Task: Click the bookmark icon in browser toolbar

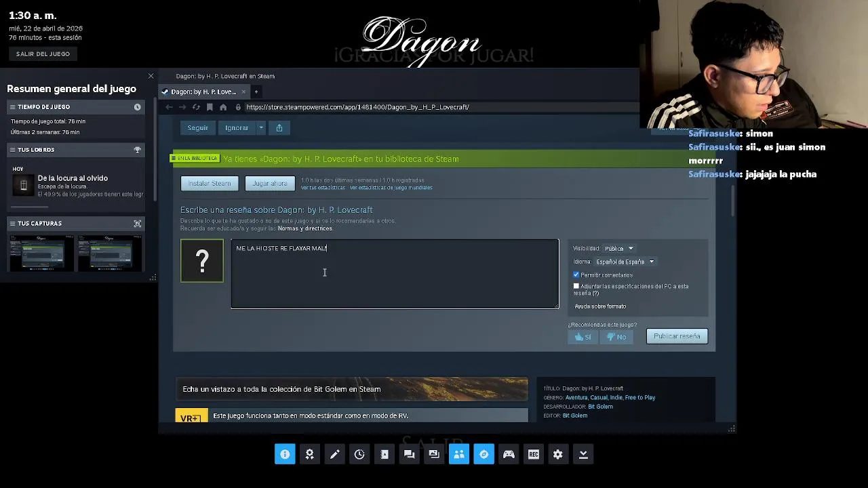Action: click(x=210, y=107)
